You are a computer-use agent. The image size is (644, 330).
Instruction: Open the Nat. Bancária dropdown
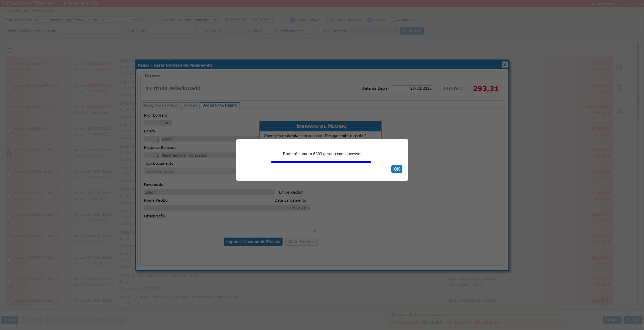coord(373,31)
